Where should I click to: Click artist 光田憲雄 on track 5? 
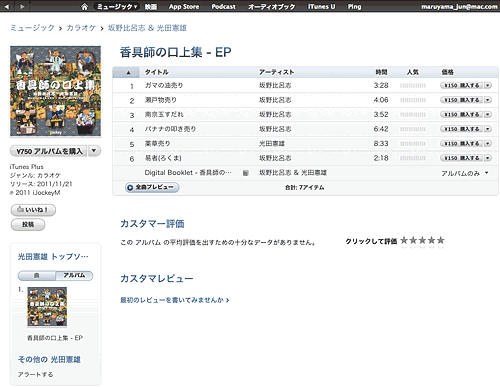tap(272, 143)
